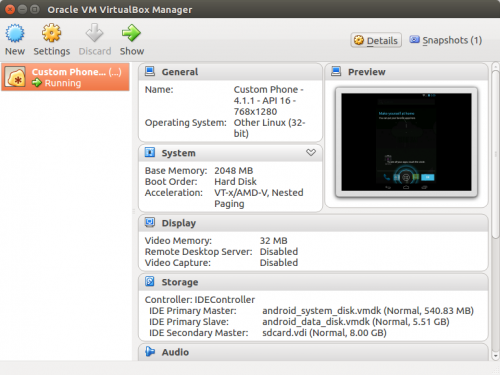Click the scrollbar down arrow

pos(495,356)
